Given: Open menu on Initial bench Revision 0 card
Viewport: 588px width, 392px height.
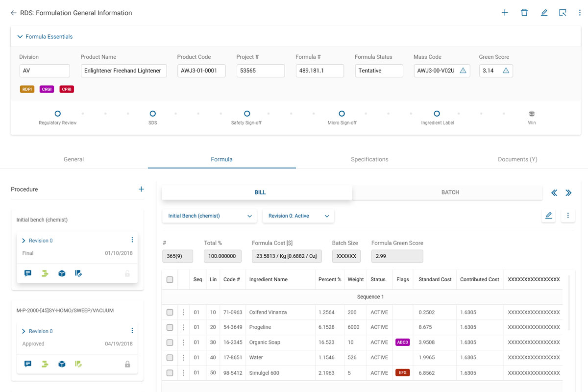Looking at the screenshot, I should pyautogui.click(x=132, y=240).
